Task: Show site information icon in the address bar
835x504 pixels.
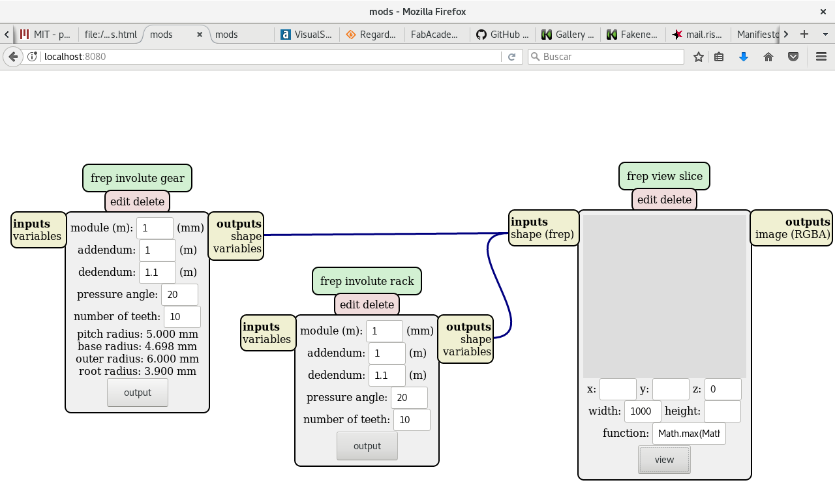Action: (32, 57)
